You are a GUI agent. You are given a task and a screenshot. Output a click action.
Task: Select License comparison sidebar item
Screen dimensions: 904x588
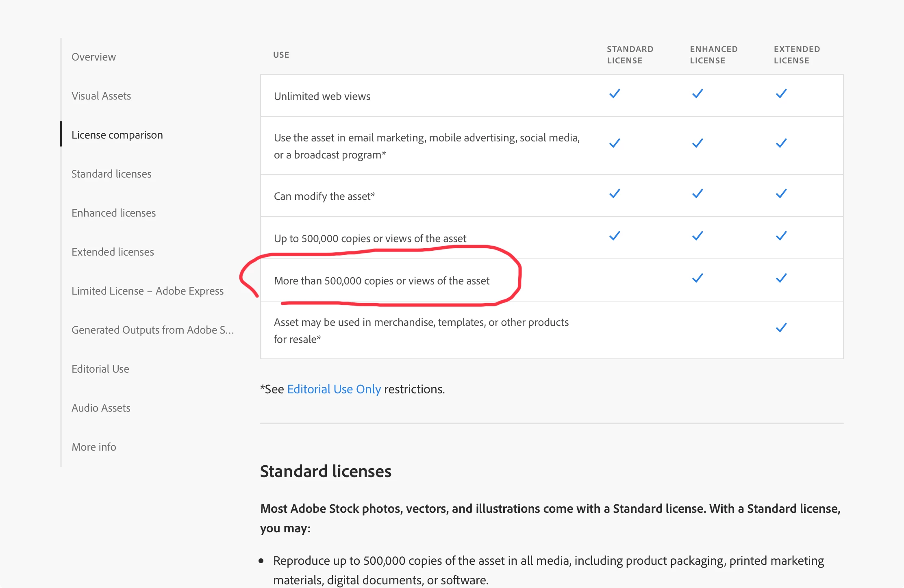tap(117, 135)
